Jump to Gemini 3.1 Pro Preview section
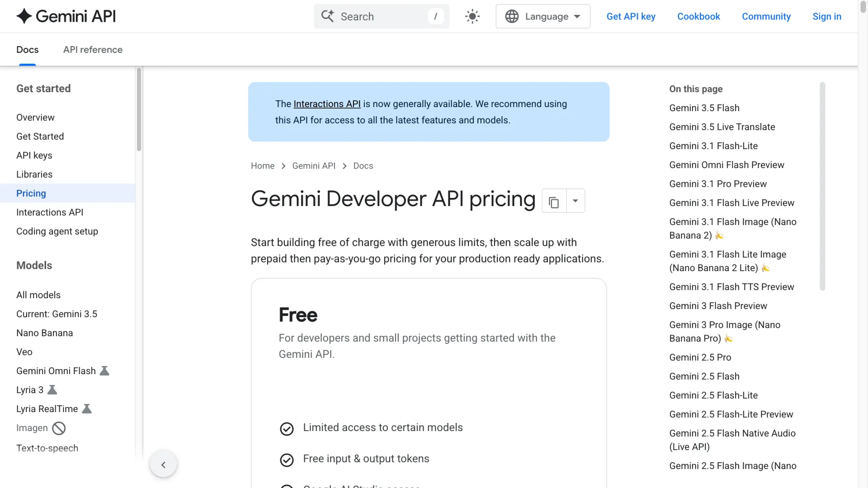Screen dimensions: 868x488 tap(718, 184)
